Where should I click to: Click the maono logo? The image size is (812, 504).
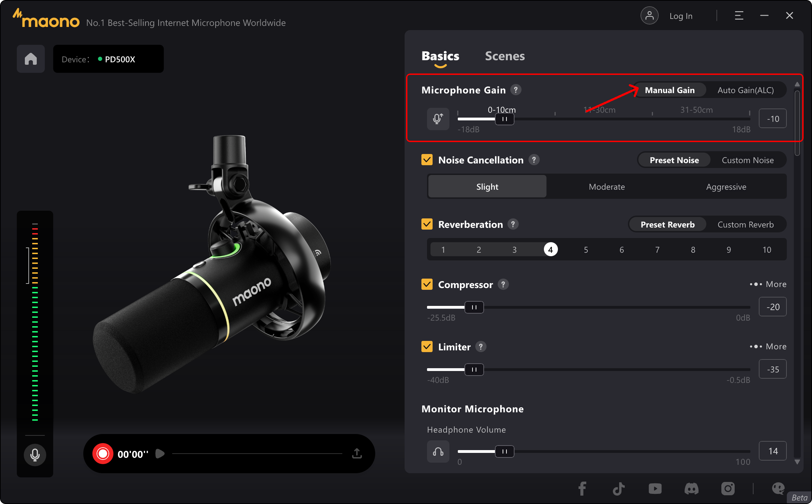(46, 19)
